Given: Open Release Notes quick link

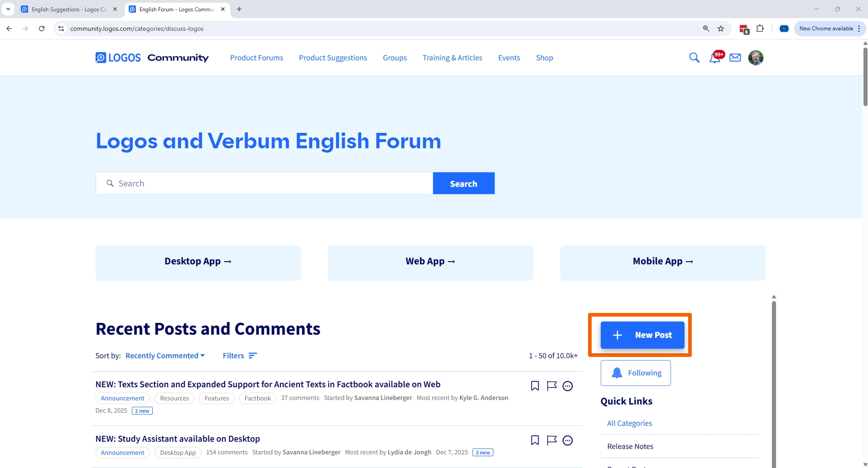Looking at the screenshot, I should click(x=630, y=446).
